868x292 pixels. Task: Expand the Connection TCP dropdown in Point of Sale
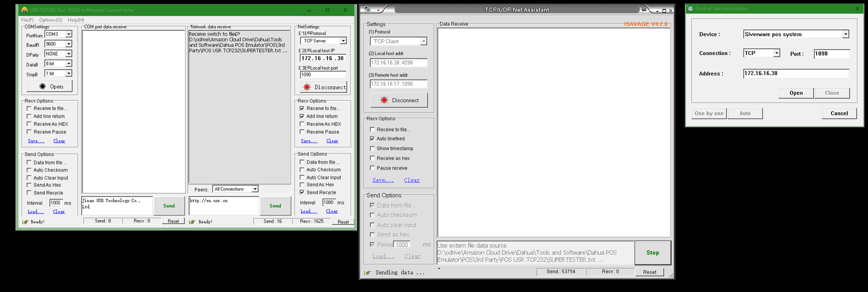coord(777,53)
